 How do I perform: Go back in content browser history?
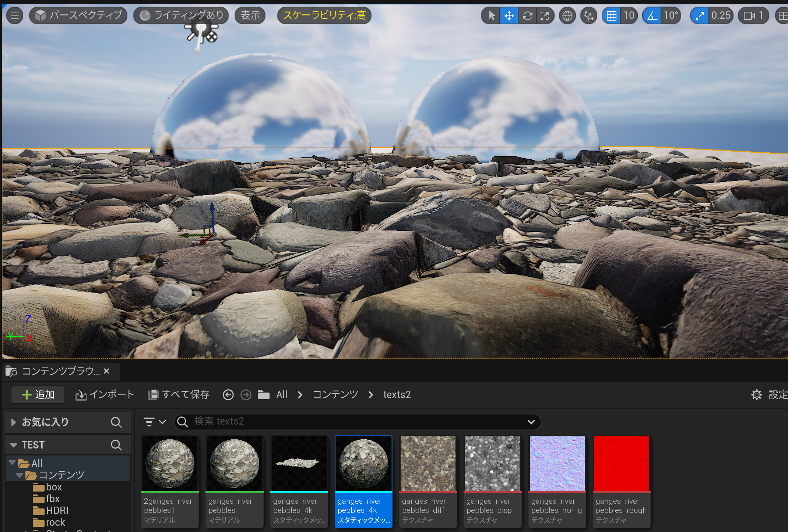[228, 395]
